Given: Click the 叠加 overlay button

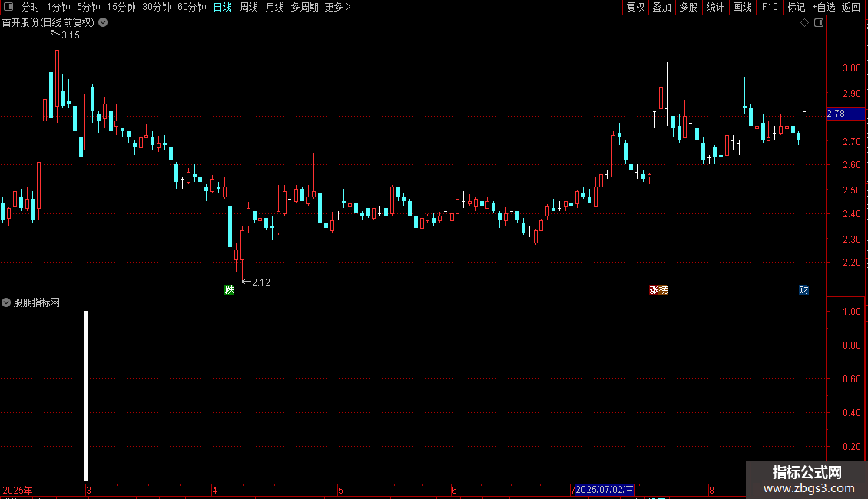Looking at the screenshot, I should pos(662,7).
